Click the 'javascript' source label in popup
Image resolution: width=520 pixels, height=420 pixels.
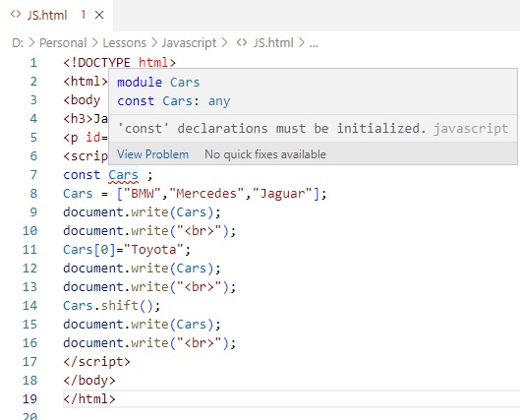[471, 129]
